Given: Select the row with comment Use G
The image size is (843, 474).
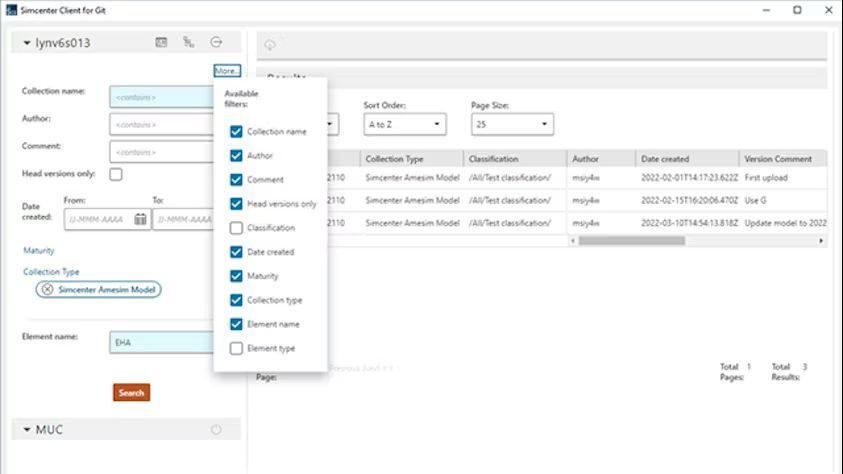Looking at the screenshot, I should 577,200.
